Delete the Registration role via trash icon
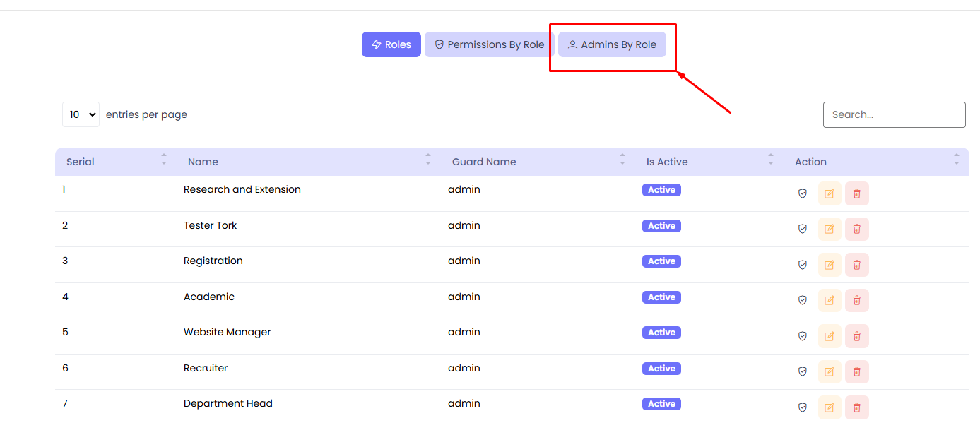The height and width of the screenshot is (423, 980). [x=856, y=265]
